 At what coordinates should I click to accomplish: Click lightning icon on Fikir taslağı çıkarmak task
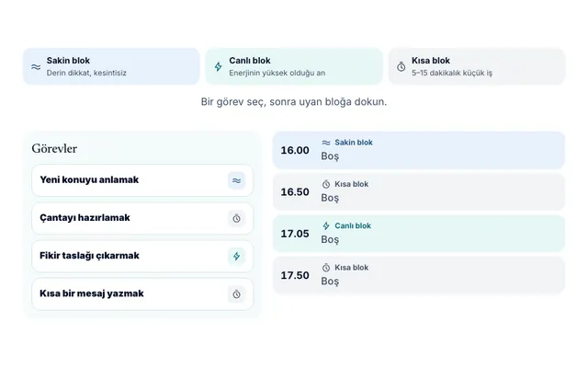236,257
